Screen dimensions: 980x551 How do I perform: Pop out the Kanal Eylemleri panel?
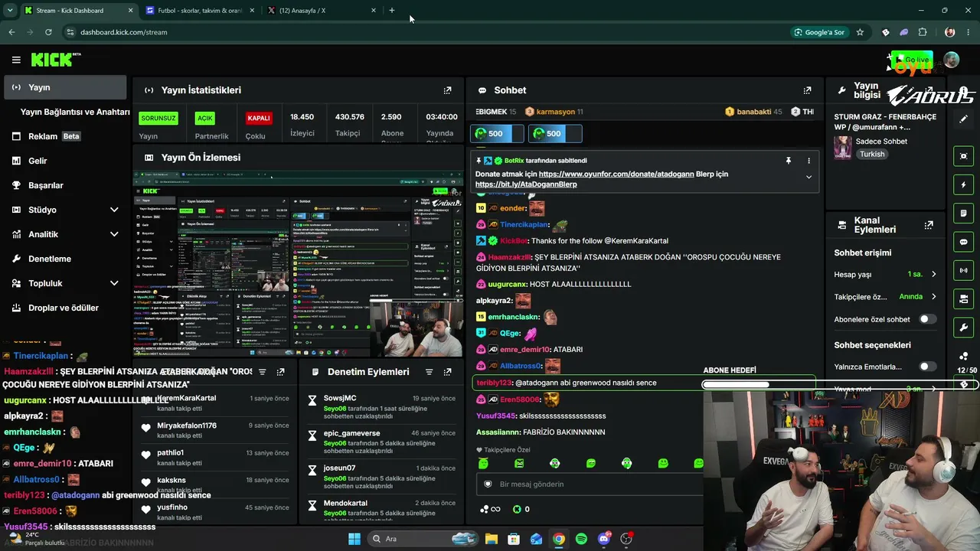coord(929,225)
